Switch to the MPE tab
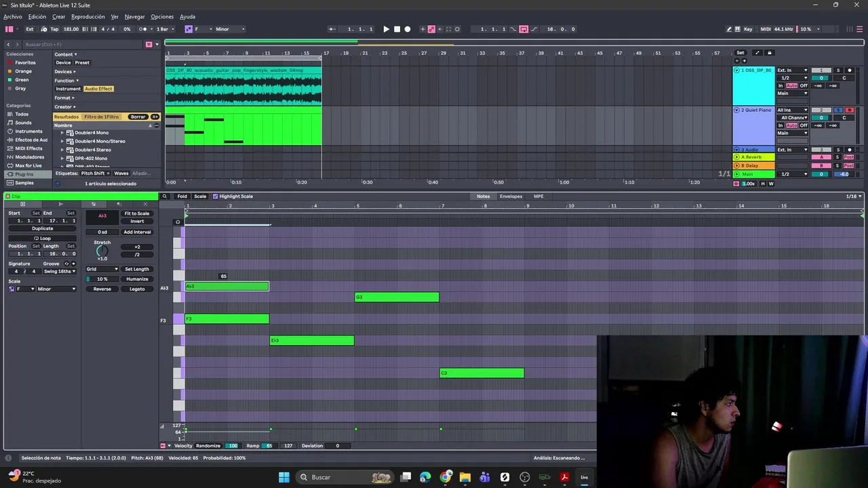Viewport: 868px width, 488px height. [x=538, y=197]
